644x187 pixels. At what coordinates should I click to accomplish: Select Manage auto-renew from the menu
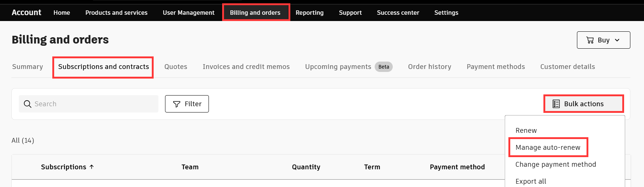click(x=547, y=148)
